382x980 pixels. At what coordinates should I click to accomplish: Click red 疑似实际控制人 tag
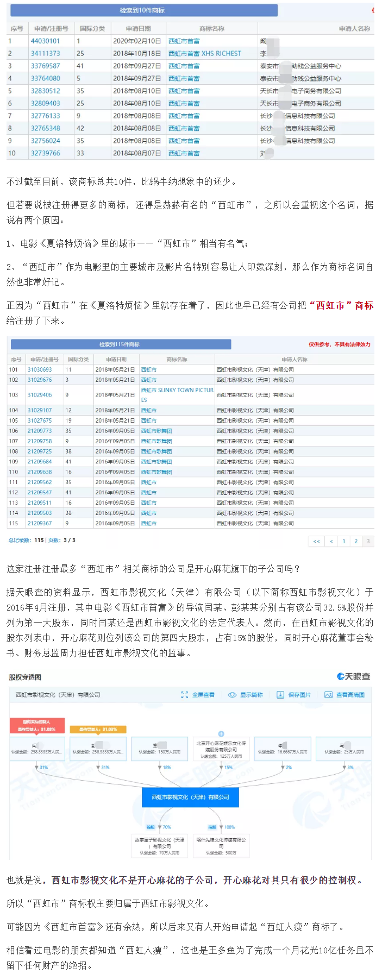tap(37, 725)
